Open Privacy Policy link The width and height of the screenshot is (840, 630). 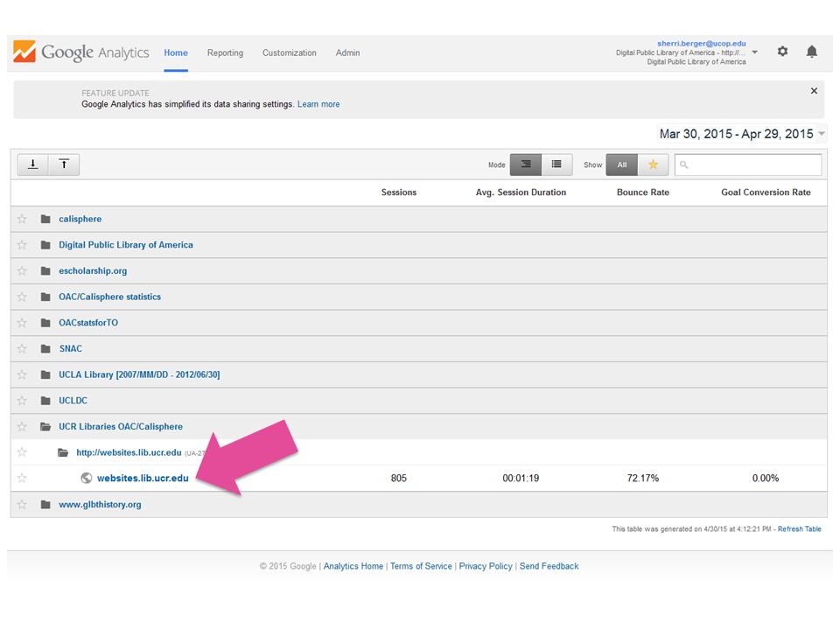(486, 566)
